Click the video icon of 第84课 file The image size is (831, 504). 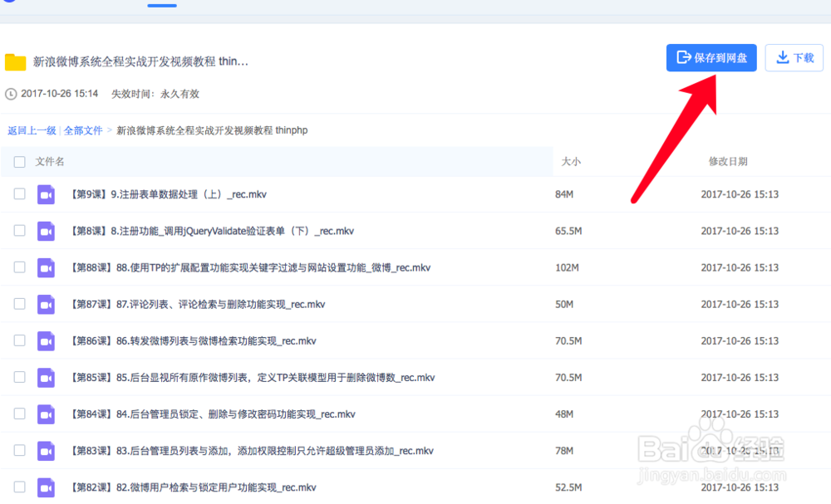(x=46, y=414)
